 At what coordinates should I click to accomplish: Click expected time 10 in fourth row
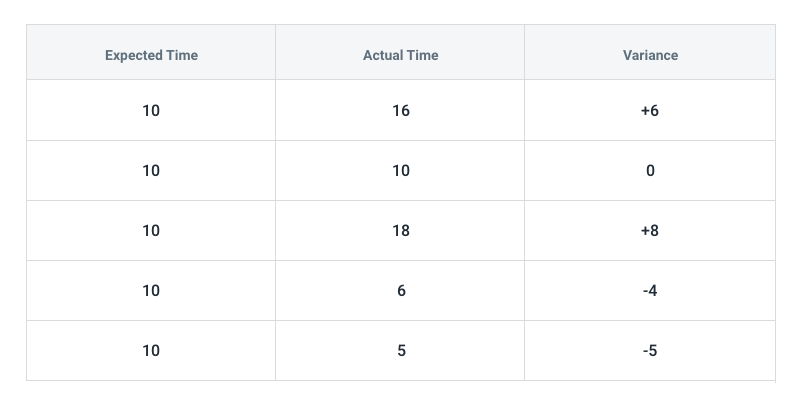click(151, 290)
